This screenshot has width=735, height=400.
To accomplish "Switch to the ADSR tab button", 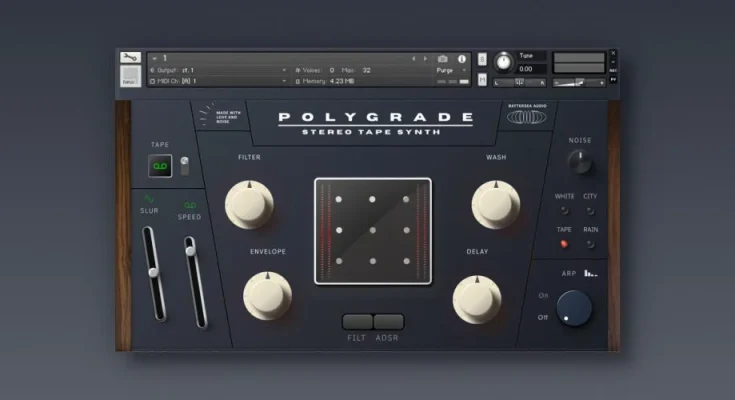I will click(x=388, y=322).
